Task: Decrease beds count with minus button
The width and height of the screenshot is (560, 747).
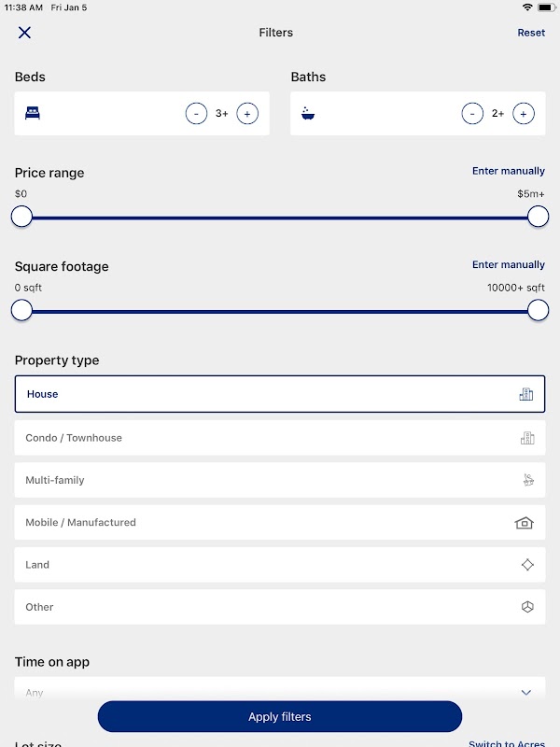Action: pos(196,114)
